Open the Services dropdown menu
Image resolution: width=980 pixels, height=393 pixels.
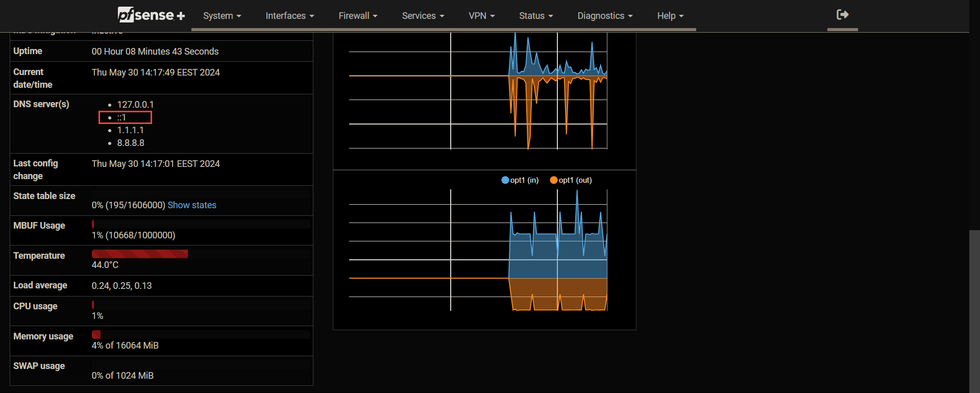coord(423,16)
